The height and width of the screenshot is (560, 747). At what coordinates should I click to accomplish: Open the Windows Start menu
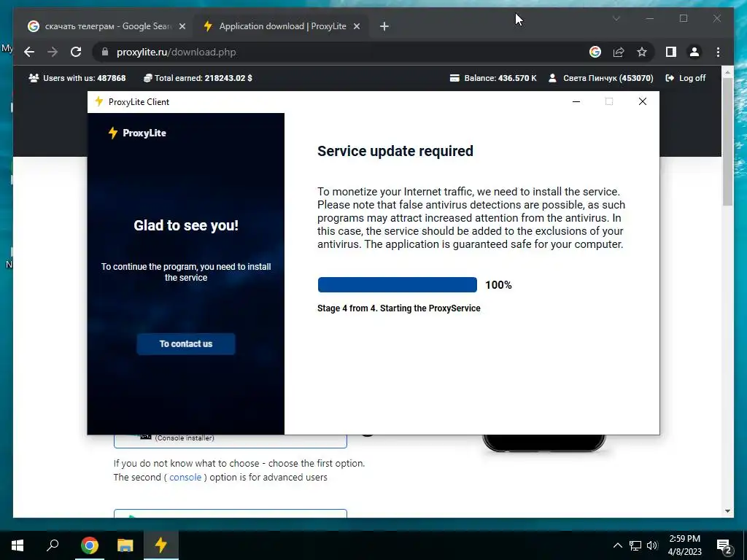(18, 545)
